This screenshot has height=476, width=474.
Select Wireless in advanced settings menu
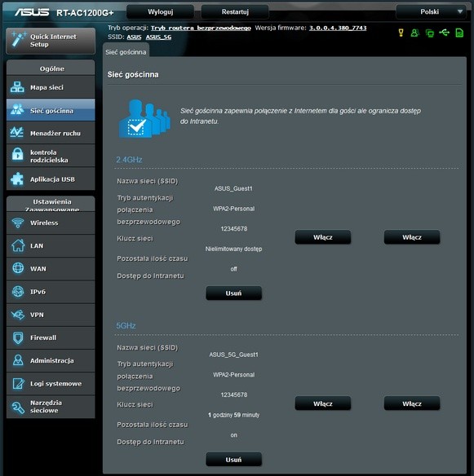pyautogui.click(x=51, y=223)
